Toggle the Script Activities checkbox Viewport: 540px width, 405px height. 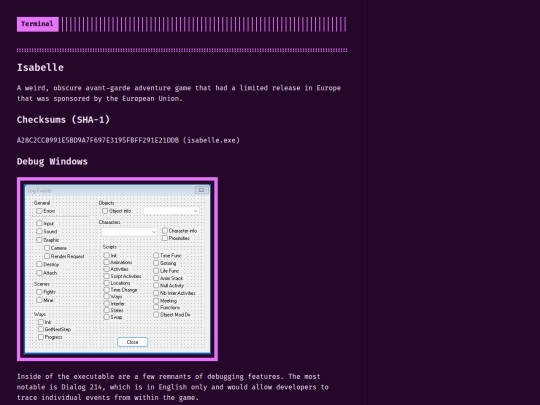(106, 276)
